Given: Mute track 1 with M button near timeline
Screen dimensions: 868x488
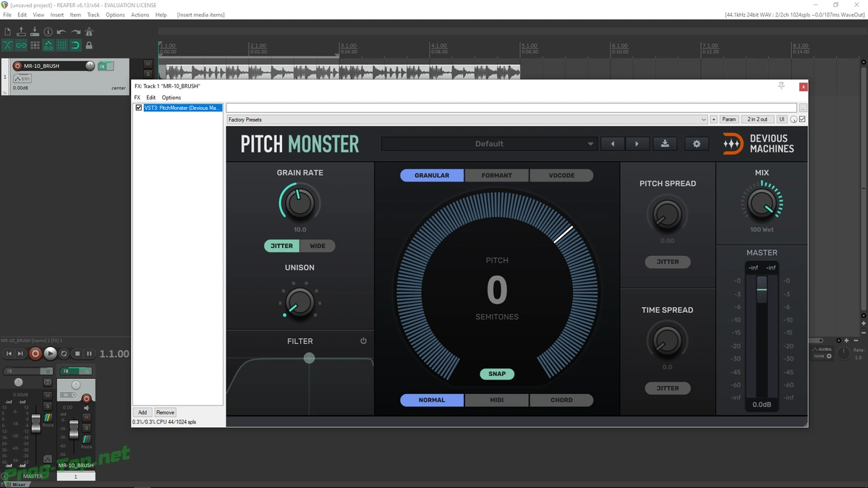Looking at the screenshot, I should tap(148, 64).
